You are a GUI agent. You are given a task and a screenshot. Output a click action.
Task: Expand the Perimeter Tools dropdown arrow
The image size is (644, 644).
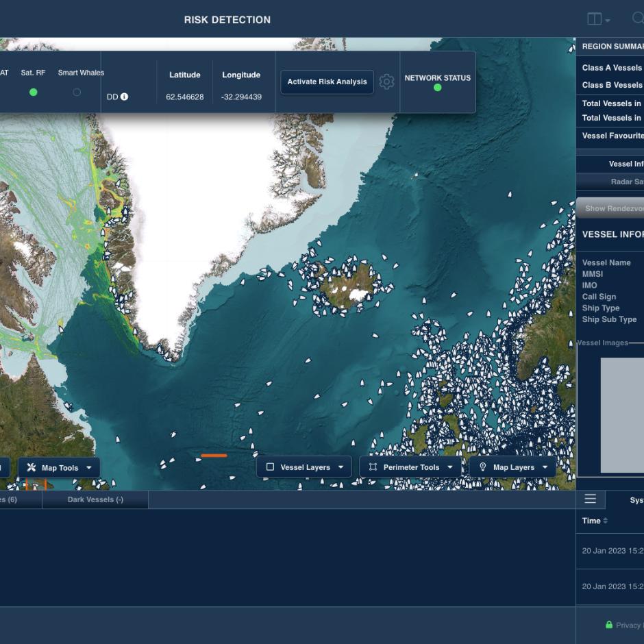point(449,467)
